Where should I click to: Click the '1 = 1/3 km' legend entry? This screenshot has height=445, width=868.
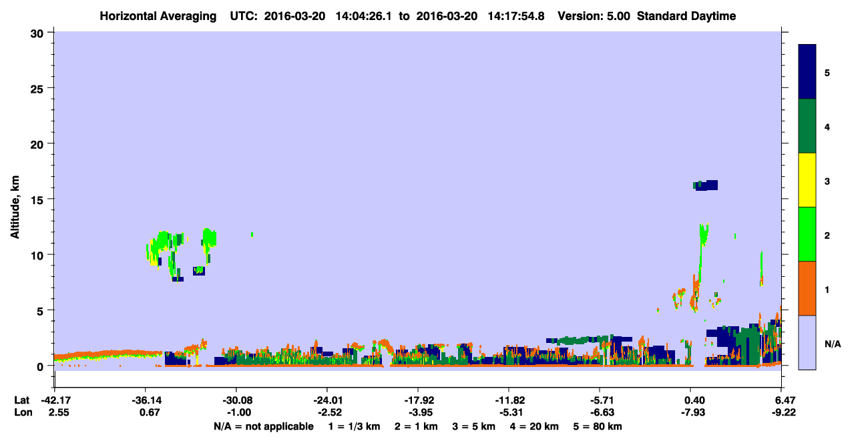click(x=354, y=426)
